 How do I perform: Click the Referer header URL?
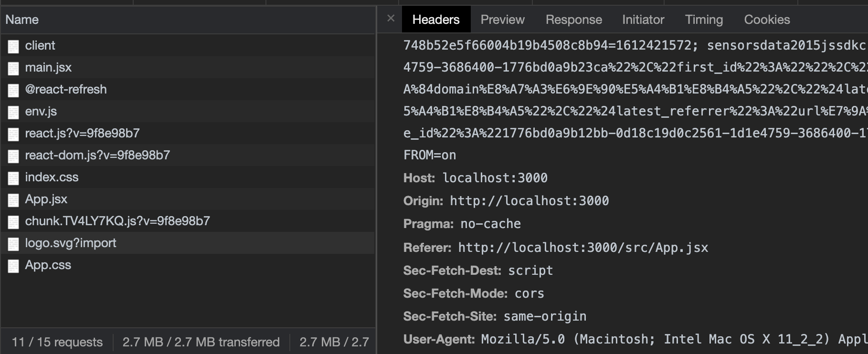point(583,248)
